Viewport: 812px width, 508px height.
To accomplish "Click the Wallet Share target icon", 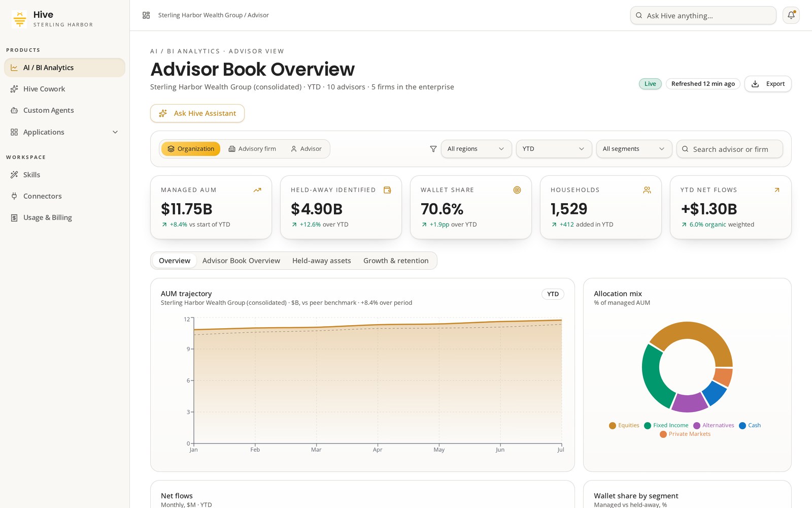I will pos(517,190).
